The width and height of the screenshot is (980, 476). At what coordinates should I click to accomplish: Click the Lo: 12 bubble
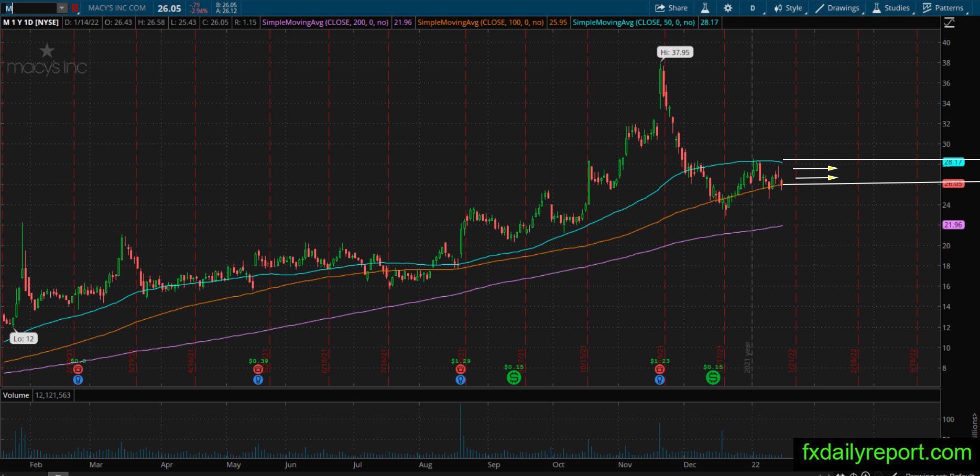click(x=24, y=339)
